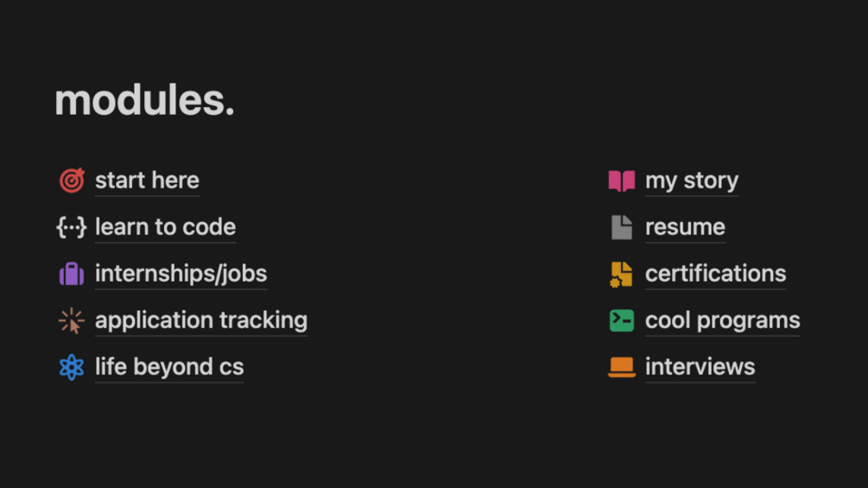This screenshot has height=488, width=868.
Task: Open the my story link
Action: coord(692,181)
